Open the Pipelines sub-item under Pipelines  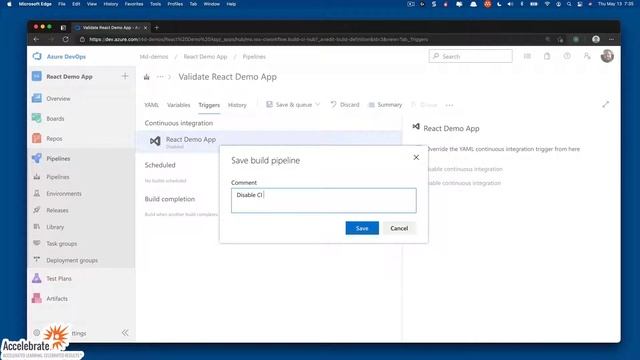pyautogui.click(x=57, y=177)
